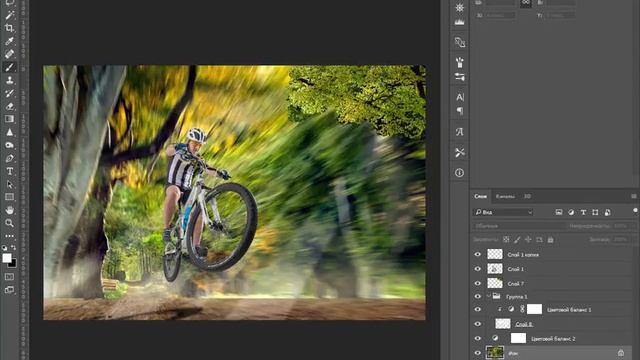The image size is (640, 360).
Task: Select the Crop tool
Action: coord(9,28)
